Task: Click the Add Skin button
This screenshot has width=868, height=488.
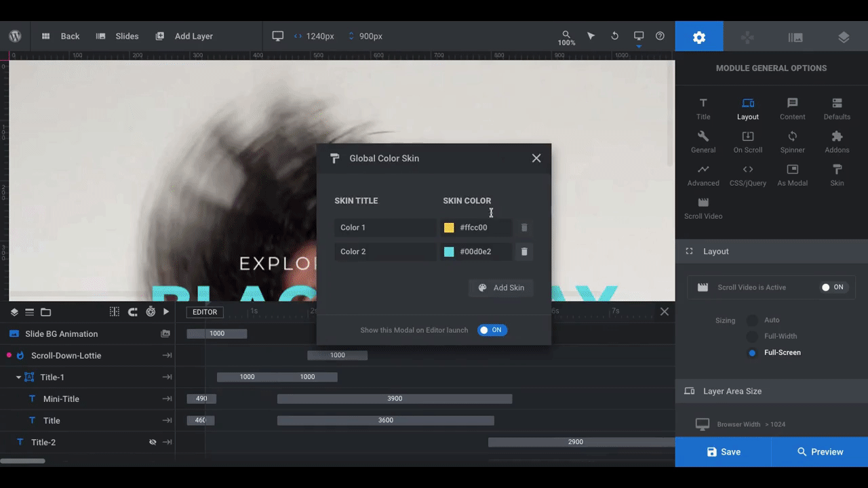Action: coord(501,287)
